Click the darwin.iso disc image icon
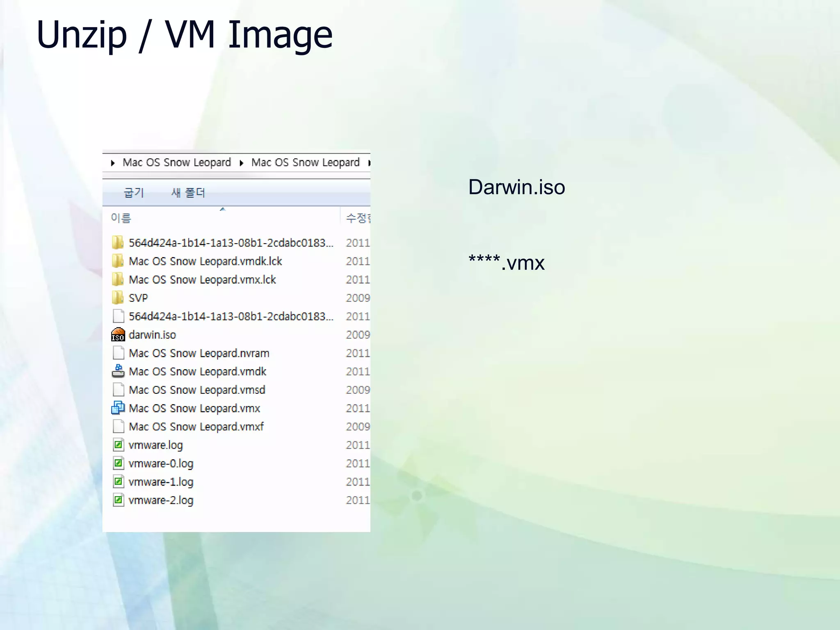The width and height of the screenshot is (840, 630). click(x=118, y=335)
